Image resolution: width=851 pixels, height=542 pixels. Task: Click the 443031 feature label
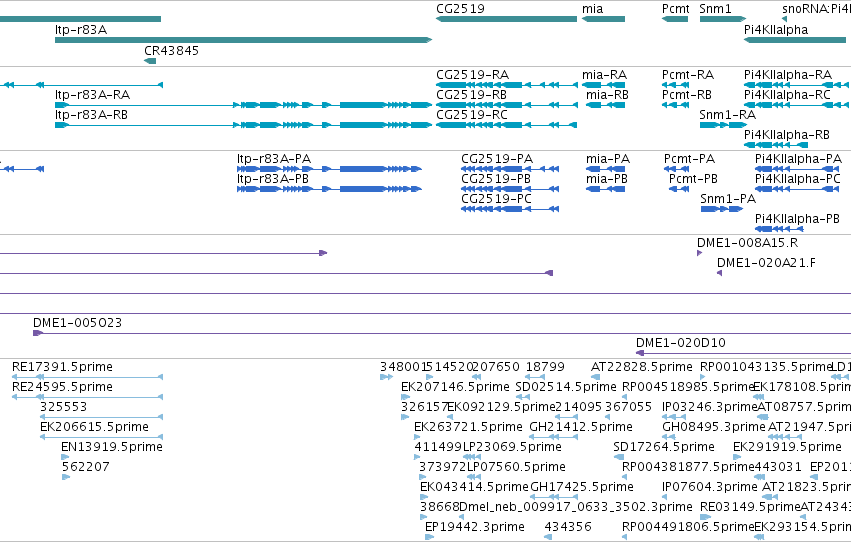coord(778,467)
